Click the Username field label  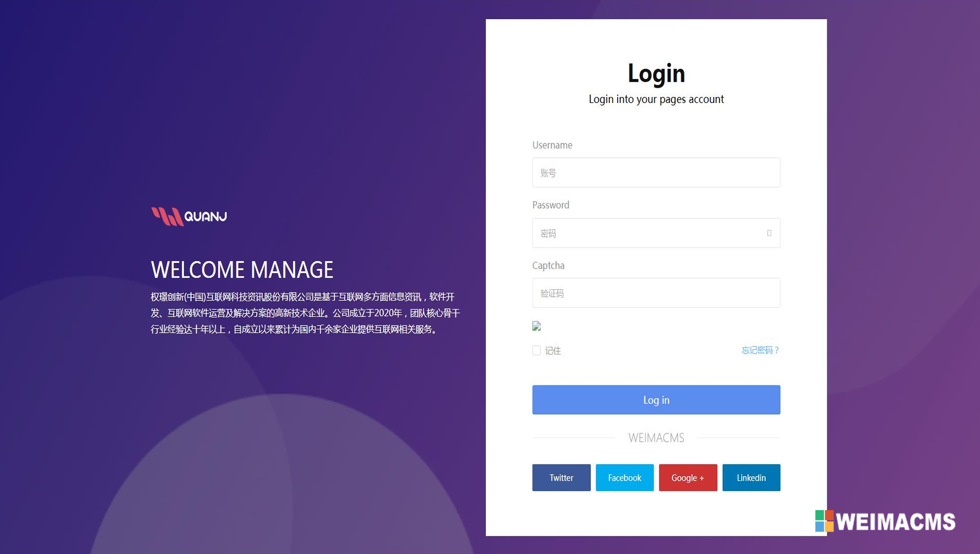pyautogui.click(x=552, y=145)
